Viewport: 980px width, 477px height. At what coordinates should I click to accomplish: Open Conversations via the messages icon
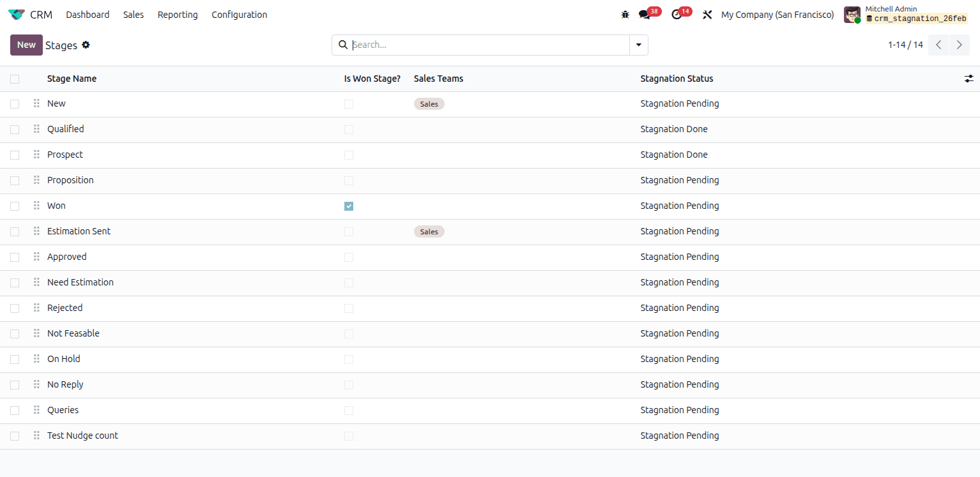[643, 14]
